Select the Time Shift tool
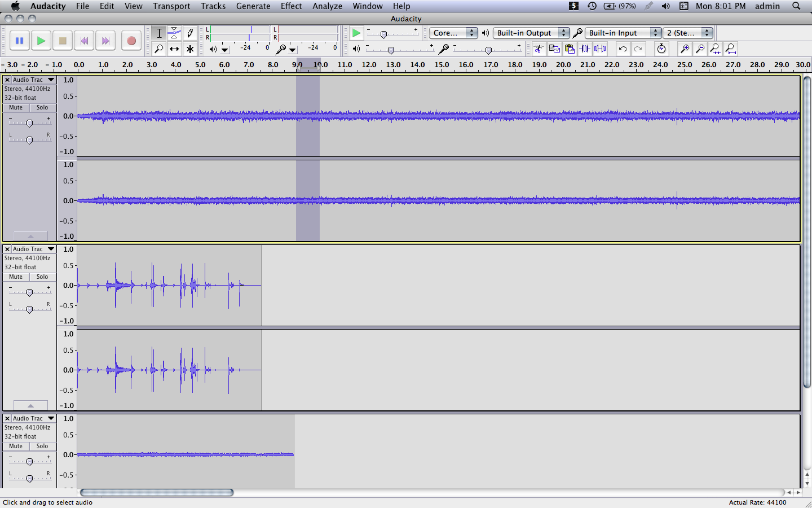812x508 pixels. pos(174,49)
